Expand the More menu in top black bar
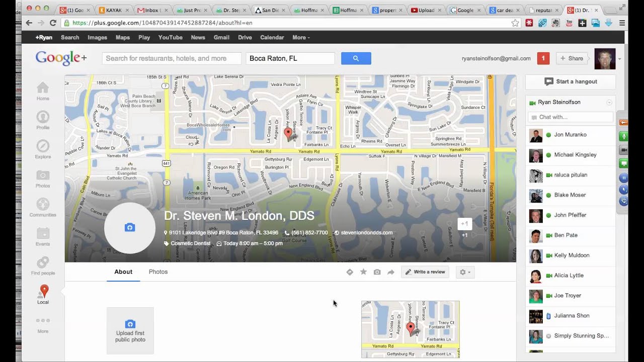Screen dimensions: 644x362 pos(301,37)
